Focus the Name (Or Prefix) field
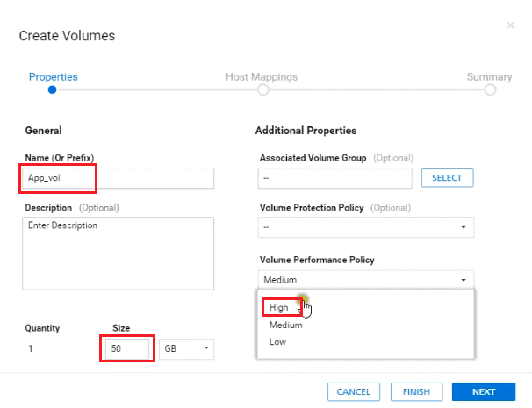The width and height of the screenshot is (532, 408). pyautogui.click(x=116, y=178)
